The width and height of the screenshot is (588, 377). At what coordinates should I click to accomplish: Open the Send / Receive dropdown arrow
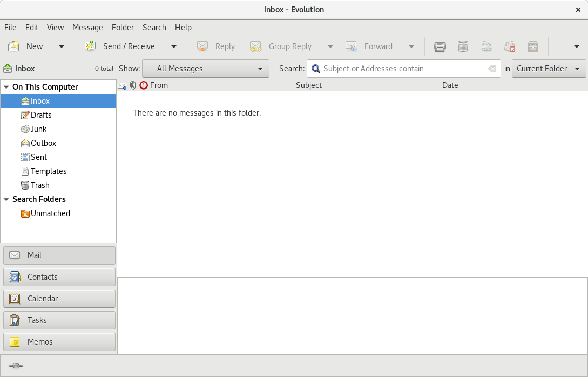point(174,47)
